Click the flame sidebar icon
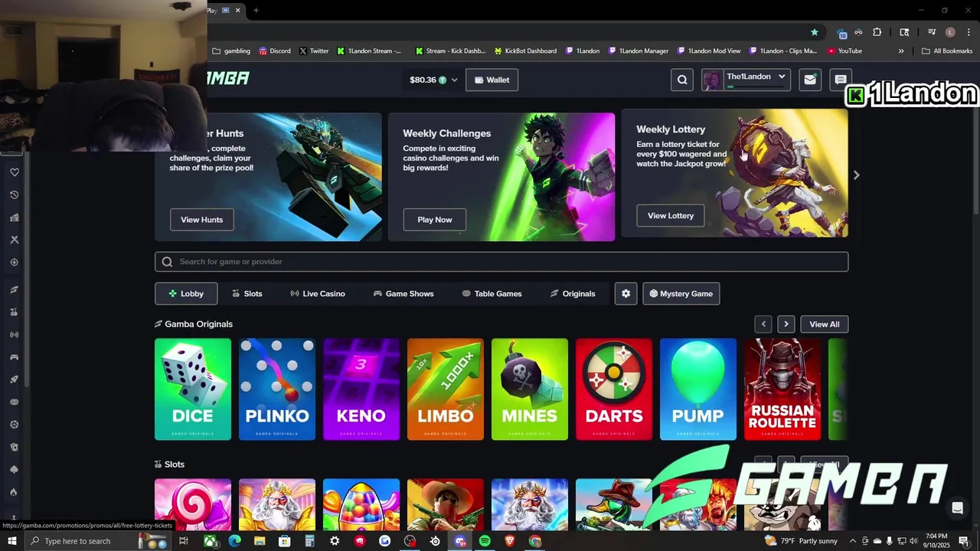980x551 pixels. point(14,492)
